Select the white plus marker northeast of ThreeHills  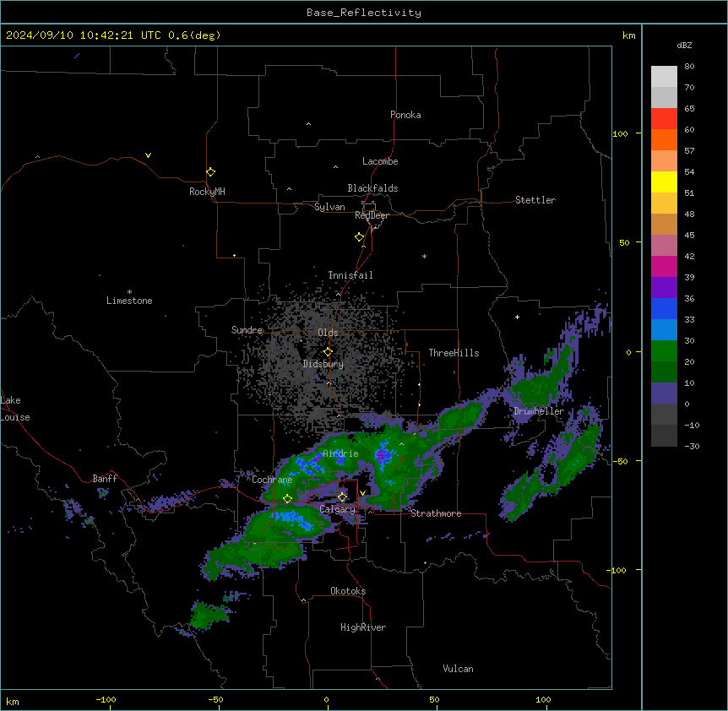click(x=517, y=317)
